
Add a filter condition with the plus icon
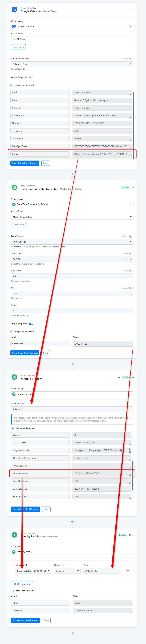128,570
